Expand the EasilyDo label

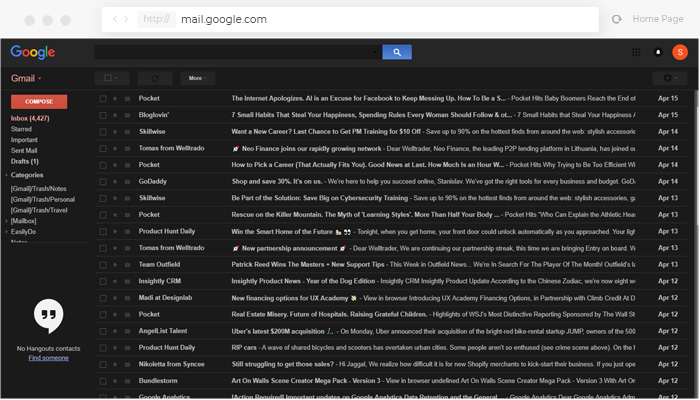tap(6, 232)
